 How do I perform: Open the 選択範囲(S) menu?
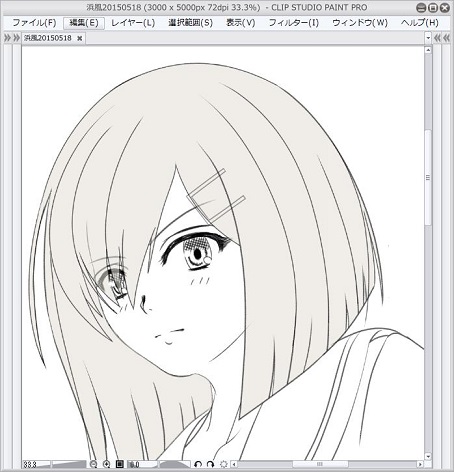coord(190,23)
